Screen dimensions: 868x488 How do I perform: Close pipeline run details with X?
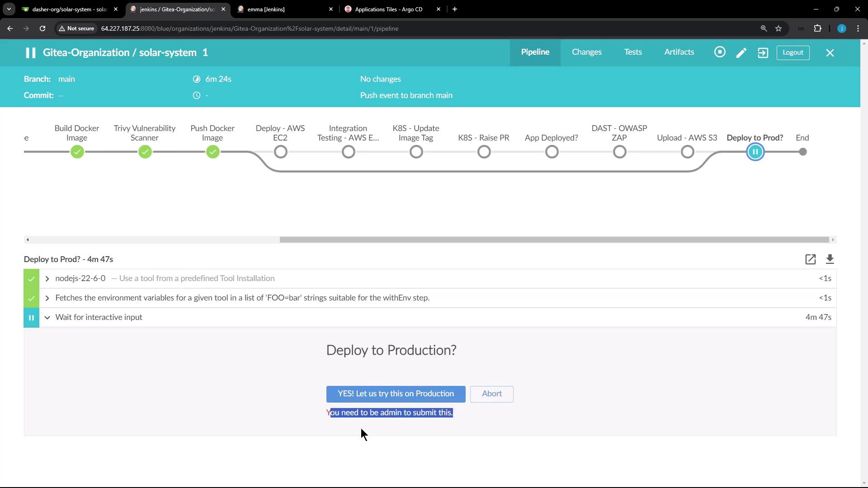pyautogui.click(x=830, y=53)
